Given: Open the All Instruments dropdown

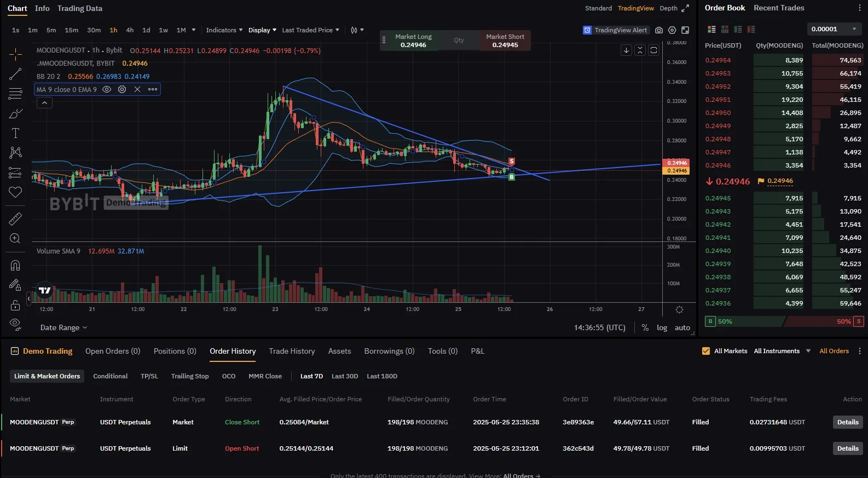Looking at the screenshot, I should (x=782, y=351).
